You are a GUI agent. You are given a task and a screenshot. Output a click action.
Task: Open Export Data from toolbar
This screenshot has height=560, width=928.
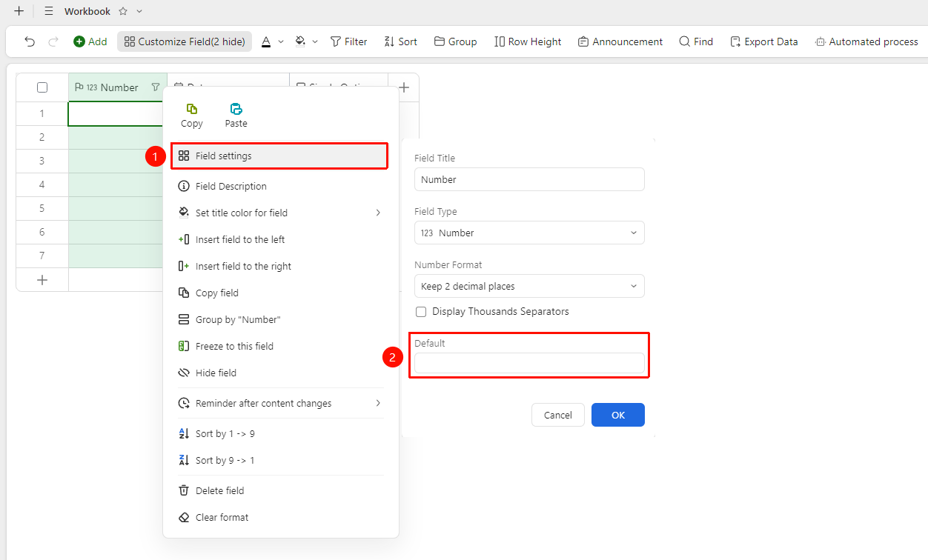pyautogui.click(x=764, y=41)
